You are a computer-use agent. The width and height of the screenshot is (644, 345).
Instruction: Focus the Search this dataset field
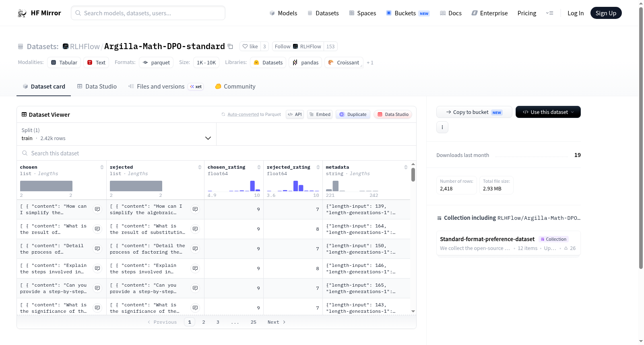point(217,153)
